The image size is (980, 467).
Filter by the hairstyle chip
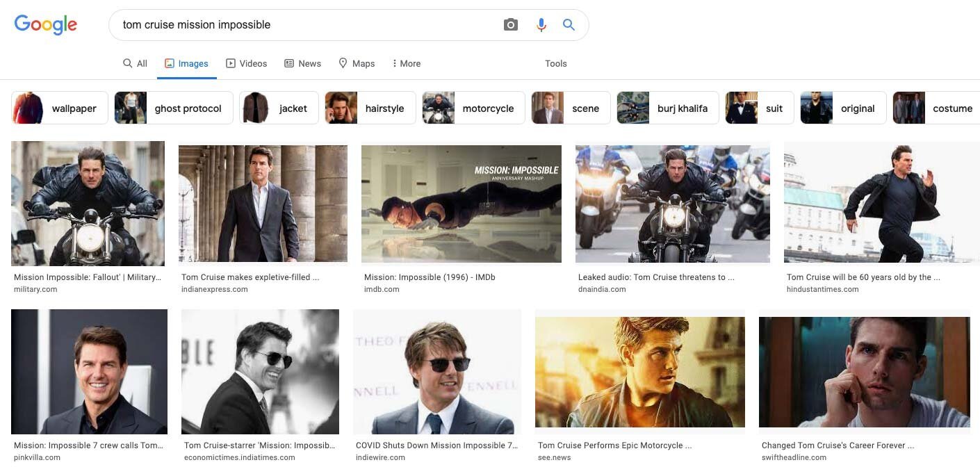(370, 108)
